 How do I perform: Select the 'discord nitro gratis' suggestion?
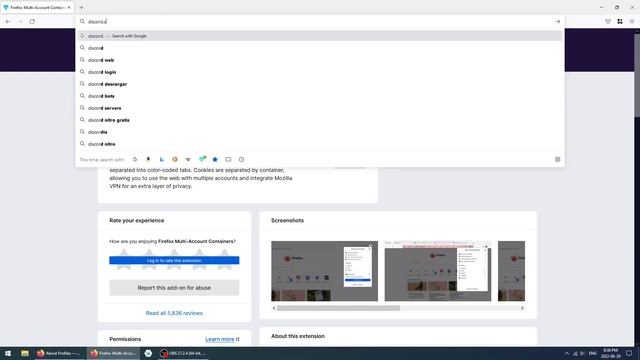point(320,120)
